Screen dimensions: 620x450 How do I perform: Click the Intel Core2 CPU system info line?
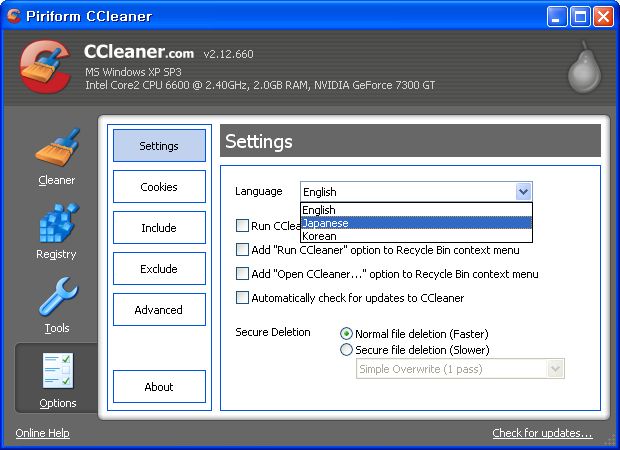[260, 85]
